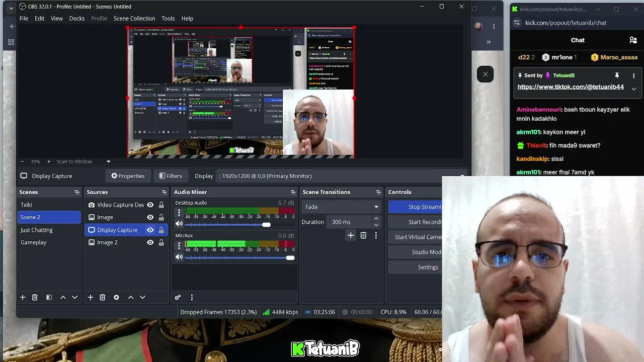The height and width of the screenshot is (362, 644).
Task: Move source up with Sources up arrow
Action: click(x=131, y=297)
